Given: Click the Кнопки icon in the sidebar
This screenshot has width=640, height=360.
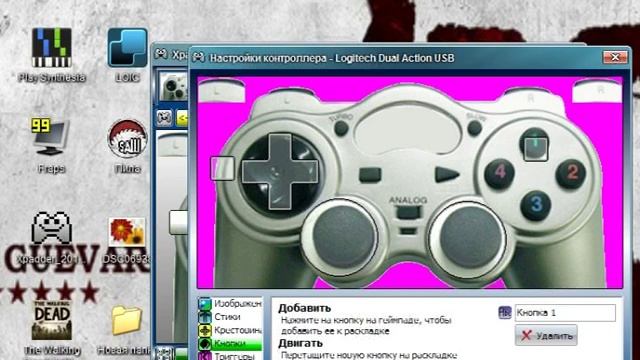Looking at the screenshot, I should point(204,344).
